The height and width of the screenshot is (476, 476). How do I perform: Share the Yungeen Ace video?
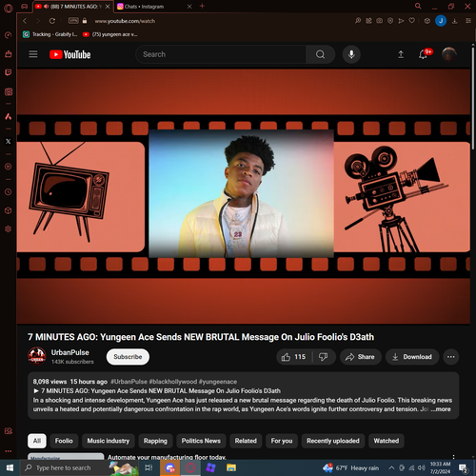click(360, 357)
